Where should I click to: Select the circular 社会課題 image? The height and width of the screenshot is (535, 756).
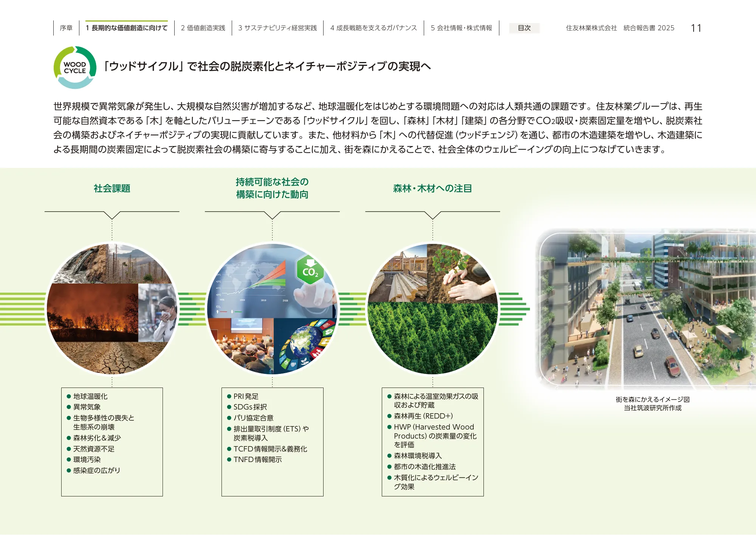pos(112,310)
